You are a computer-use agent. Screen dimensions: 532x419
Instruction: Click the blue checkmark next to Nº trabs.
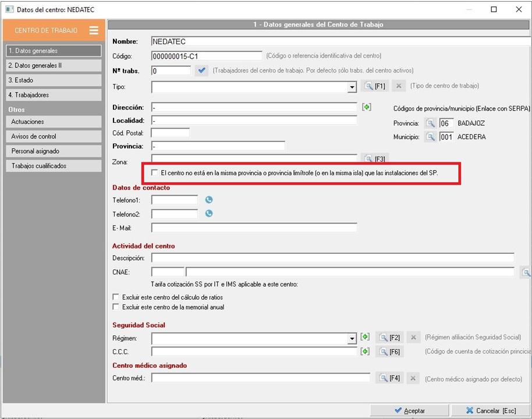[202, 70]
